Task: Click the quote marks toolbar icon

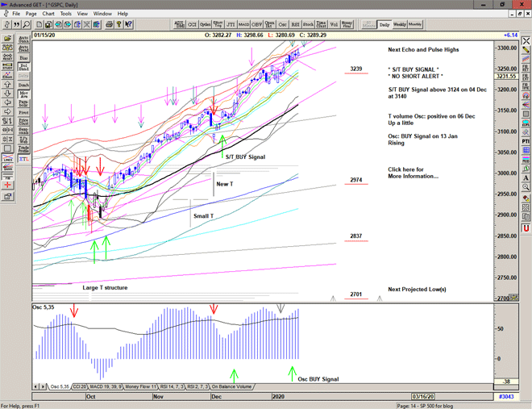Action: (x=16, y=24)
